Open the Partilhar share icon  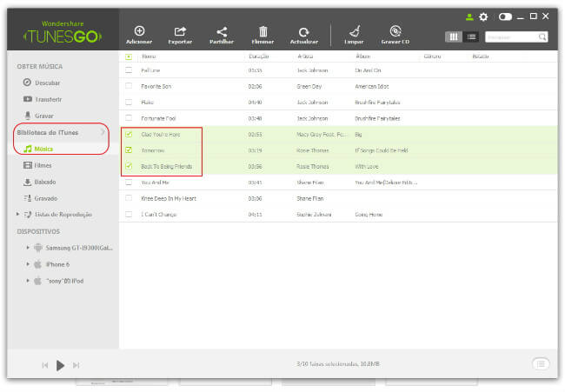click(222, 31)
